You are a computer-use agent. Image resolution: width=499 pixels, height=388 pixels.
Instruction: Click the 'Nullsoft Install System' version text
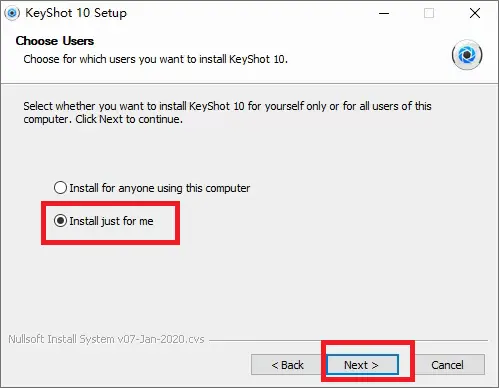point(106,339)
